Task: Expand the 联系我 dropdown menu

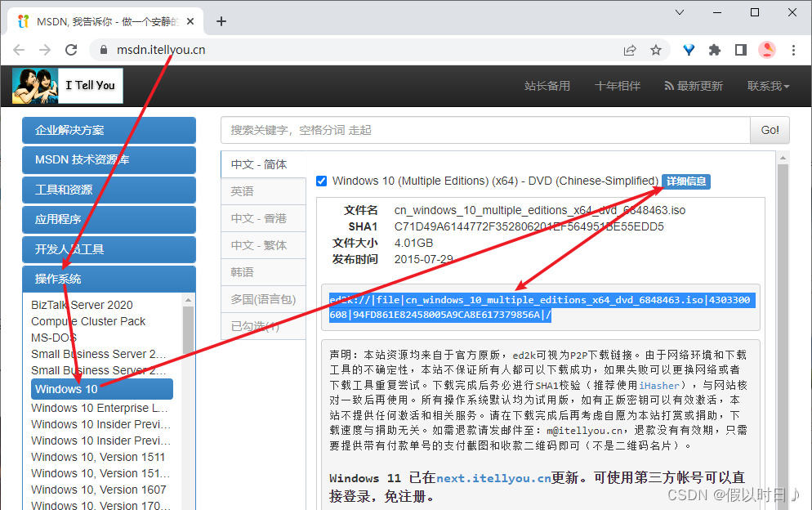Action: [x=768, y=86]
